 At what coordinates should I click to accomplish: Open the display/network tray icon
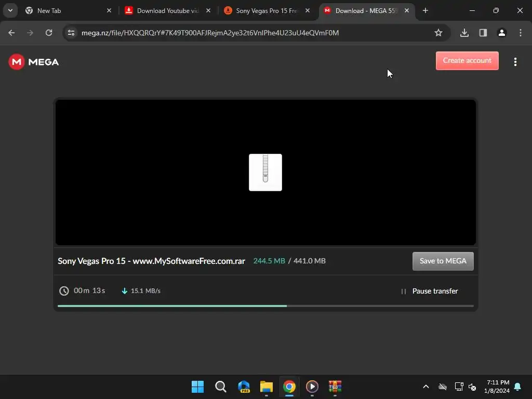point(459,387)
